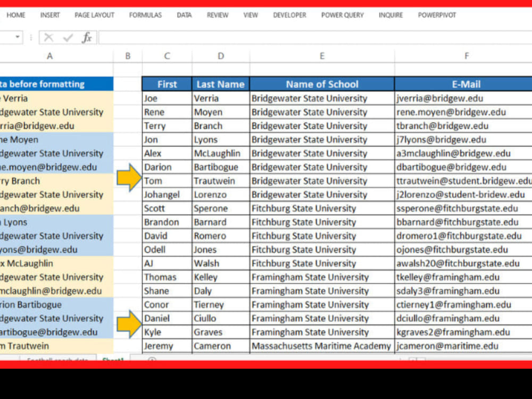This screenshot has width=532, height=399.
Task: Open the Insert Function dialog
Action: 86,37
